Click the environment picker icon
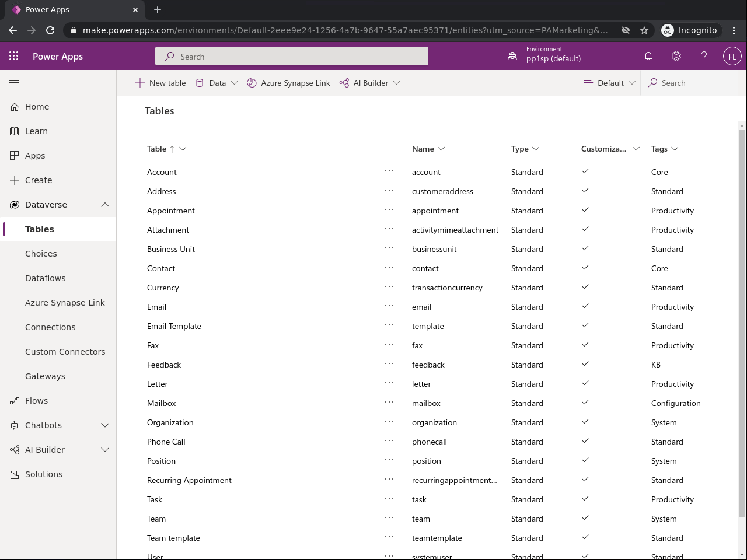This screenshot has width=747, height=560. [x=512, y=56]
